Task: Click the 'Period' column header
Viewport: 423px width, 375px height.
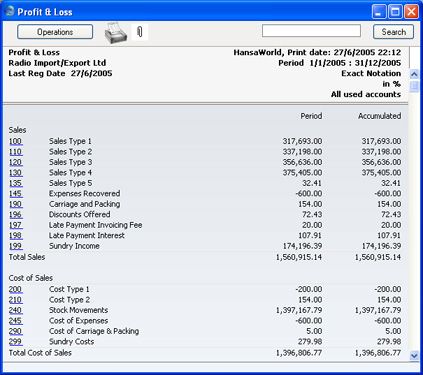Action: point(311,116)
